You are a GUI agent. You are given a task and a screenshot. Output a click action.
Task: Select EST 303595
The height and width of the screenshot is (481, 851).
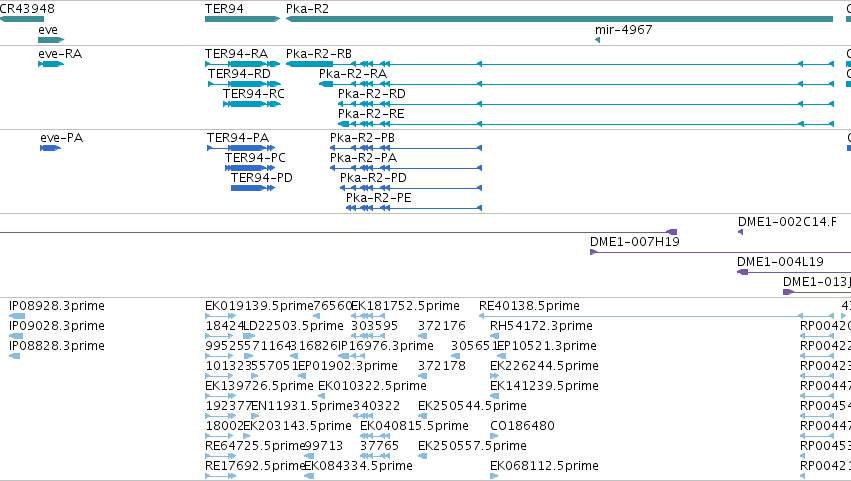coord(374,326)
